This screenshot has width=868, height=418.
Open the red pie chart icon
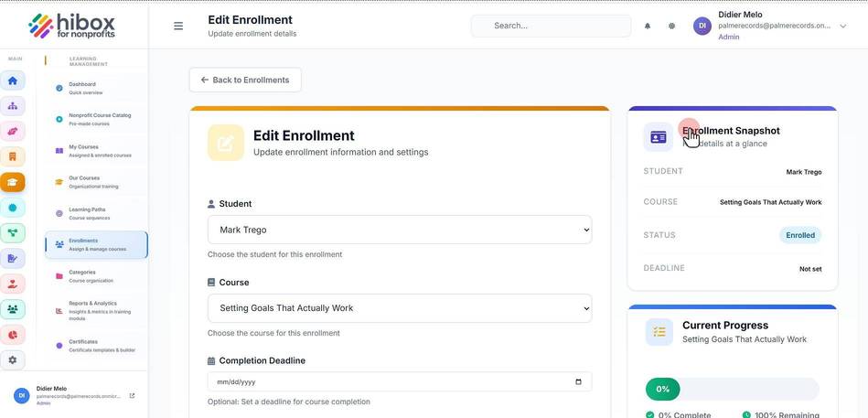coord(12,335)
